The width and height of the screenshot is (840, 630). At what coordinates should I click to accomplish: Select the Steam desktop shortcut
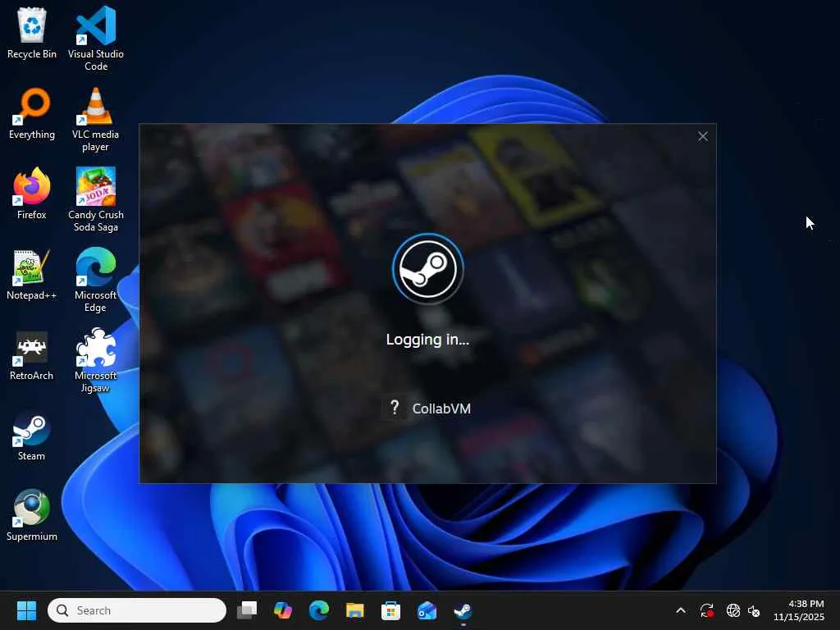[32, 435]
